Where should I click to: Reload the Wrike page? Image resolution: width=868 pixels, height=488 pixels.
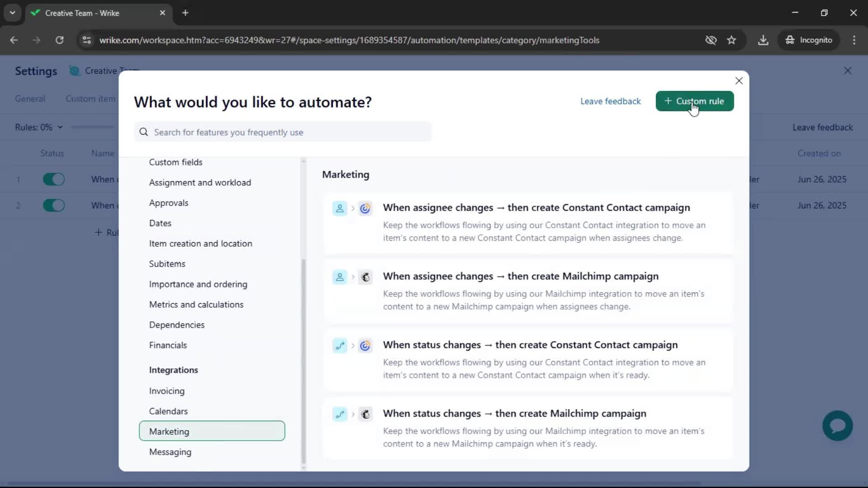coord(59,40)
